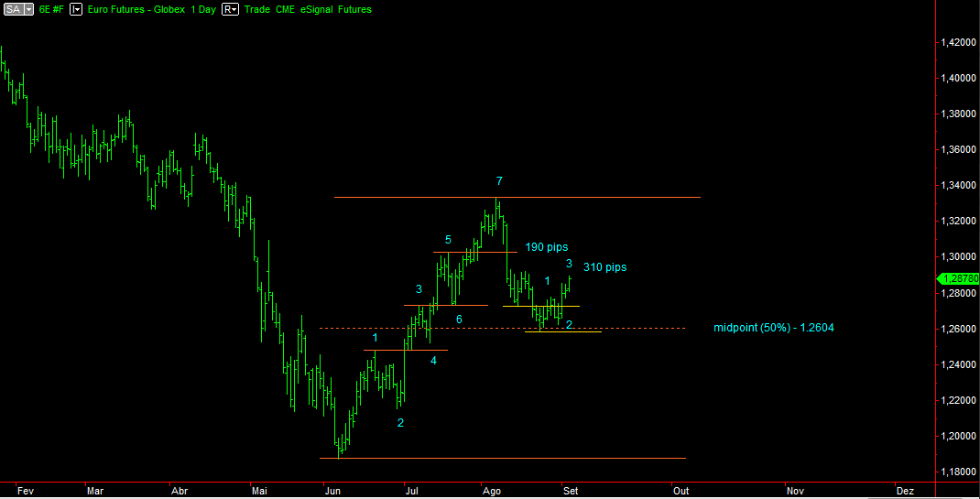Click the Fev month label

pyautogui.click(x=25, y=492)
